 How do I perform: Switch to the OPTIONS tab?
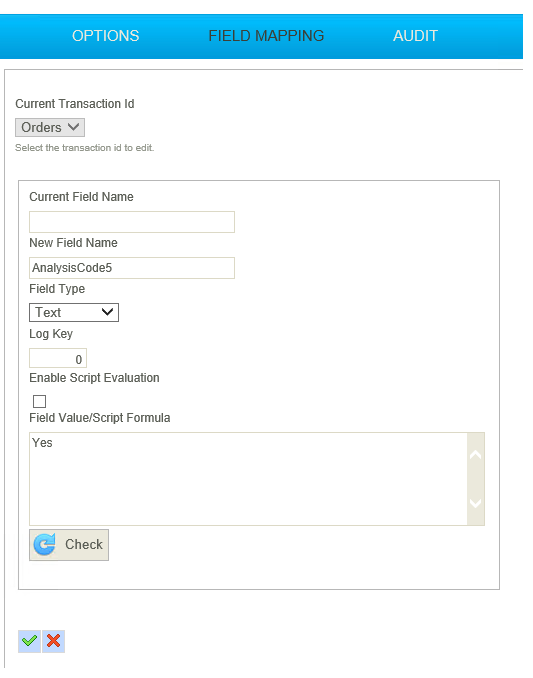tap(105, 36)
